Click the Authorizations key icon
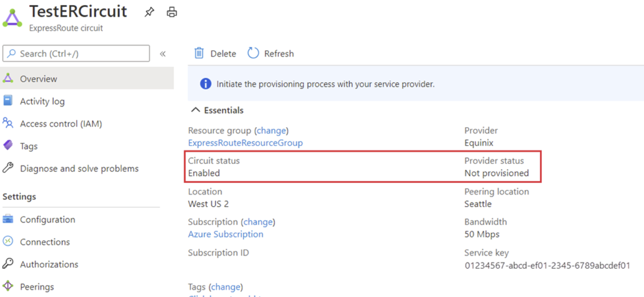The height and width of the screenshot is (297, 644). 8,264
